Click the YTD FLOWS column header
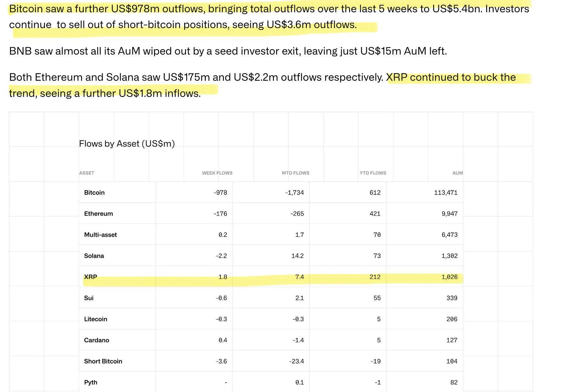 tap(373, 173)
